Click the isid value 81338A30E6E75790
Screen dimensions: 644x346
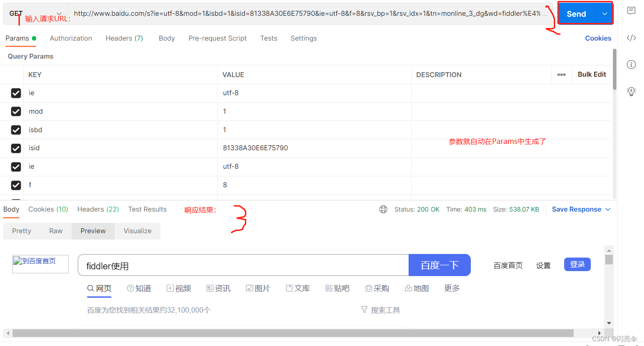[x=255, y=148]
